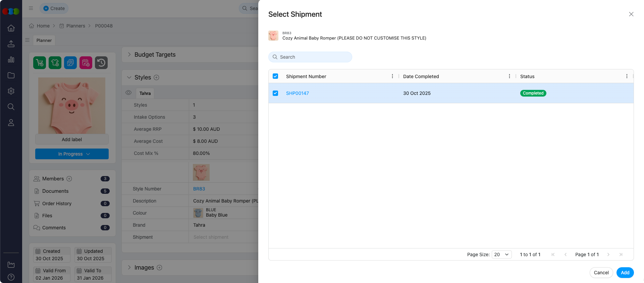Viewport: 644px width, 283px height.
Task: Click the shipment Search field
Action: (x=310, y=57)
